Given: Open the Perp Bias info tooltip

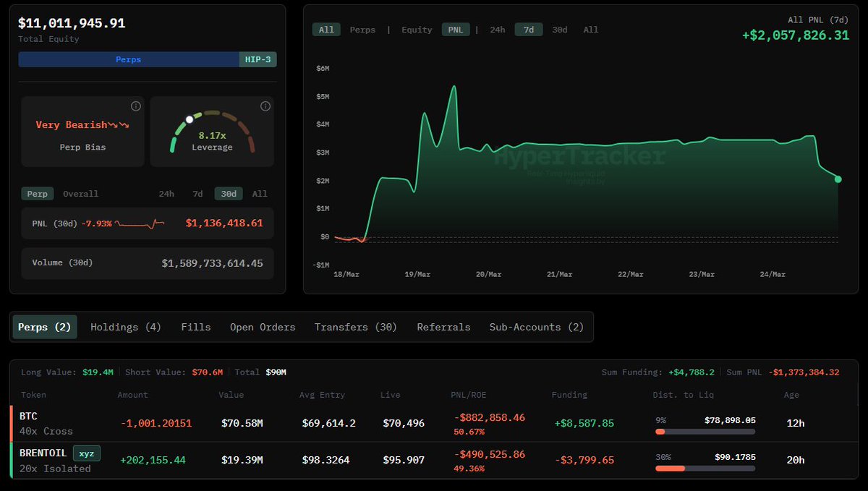Looking at the screenshot, I should click(135, 106).
